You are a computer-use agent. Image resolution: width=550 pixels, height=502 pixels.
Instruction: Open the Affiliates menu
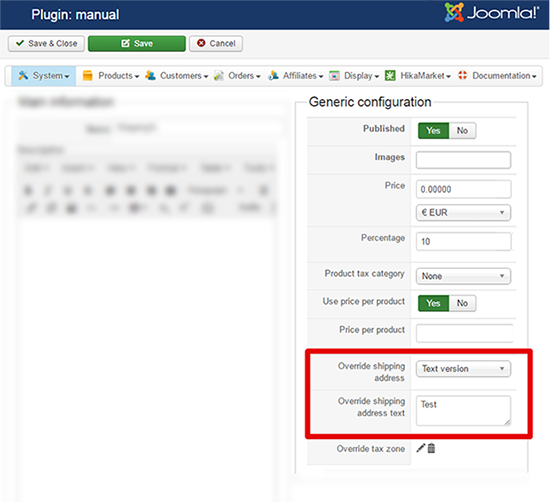click(x=296, y=76)
